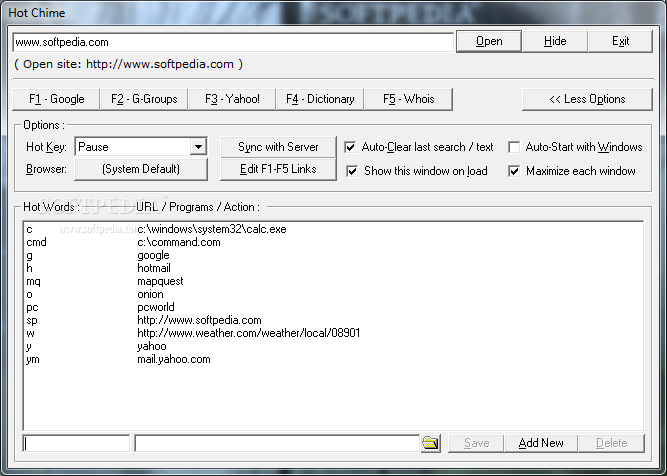Click F2 - G-Groups button
This screenshot has width=667, height=476.
point(144,99)
